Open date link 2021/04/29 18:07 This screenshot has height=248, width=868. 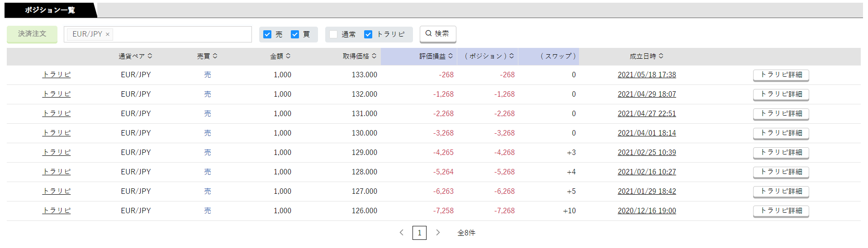[x=647, y=94]
